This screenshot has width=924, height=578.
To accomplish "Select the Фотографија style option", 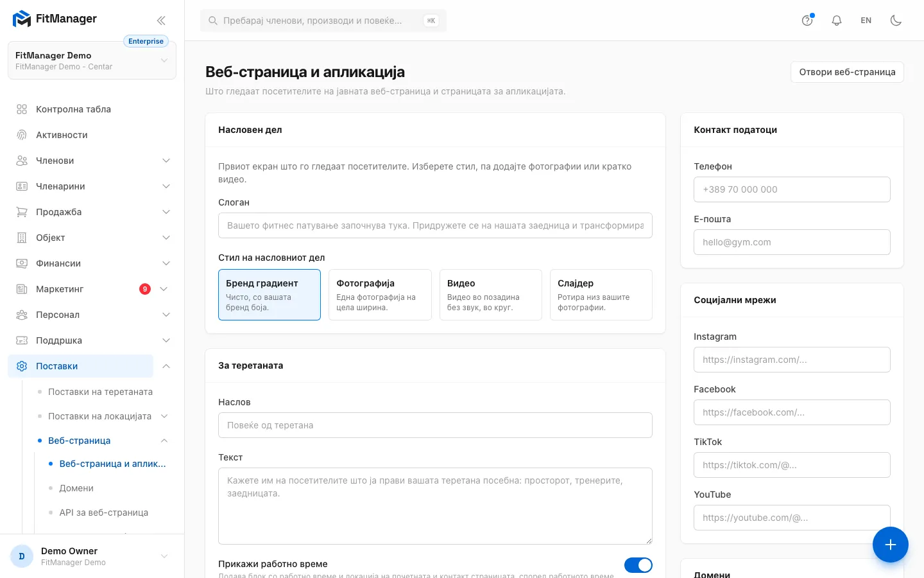I will click(380, 295).
